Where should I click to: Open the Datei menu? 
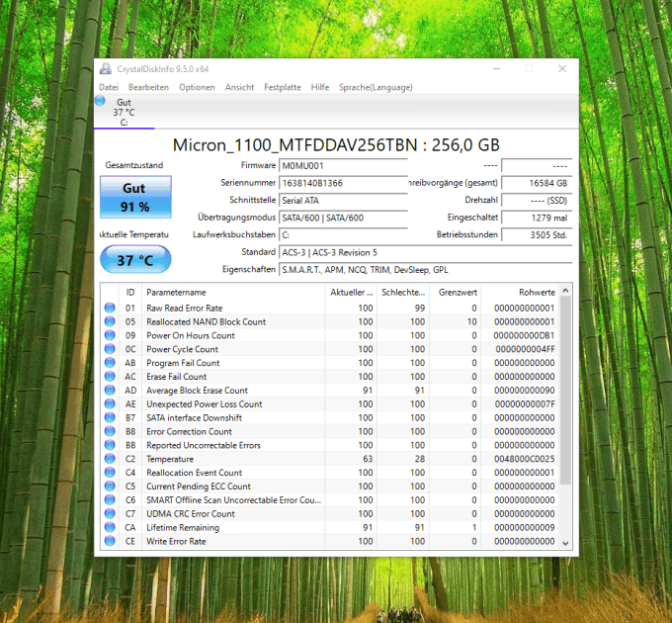109,87
